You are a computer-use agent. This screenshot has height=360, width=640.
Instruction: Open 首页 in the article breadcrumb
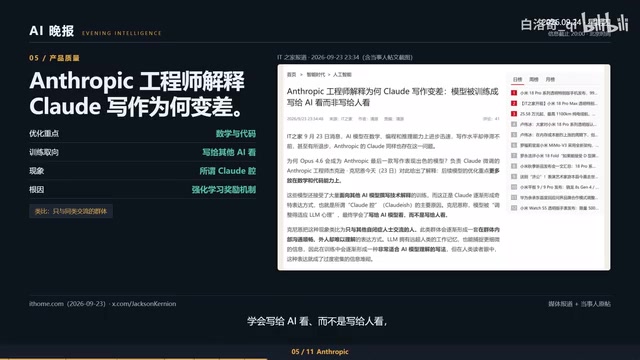291,75
